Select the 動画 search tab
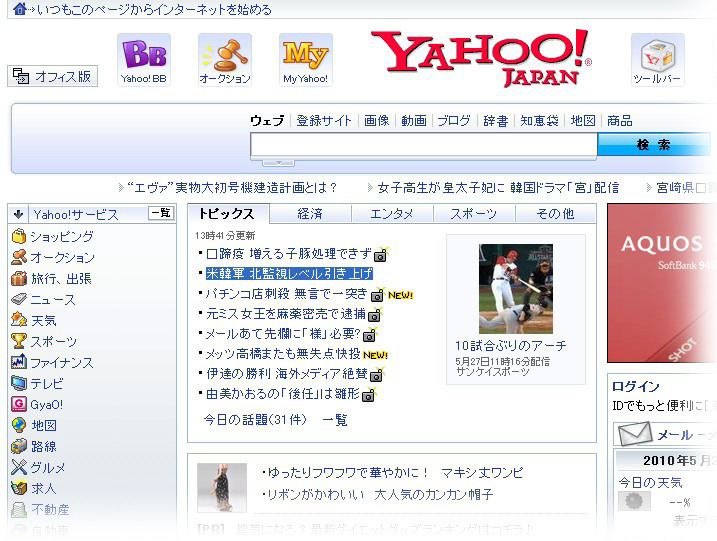This screenshot has width=717, height=541. (x=413, y=120)
